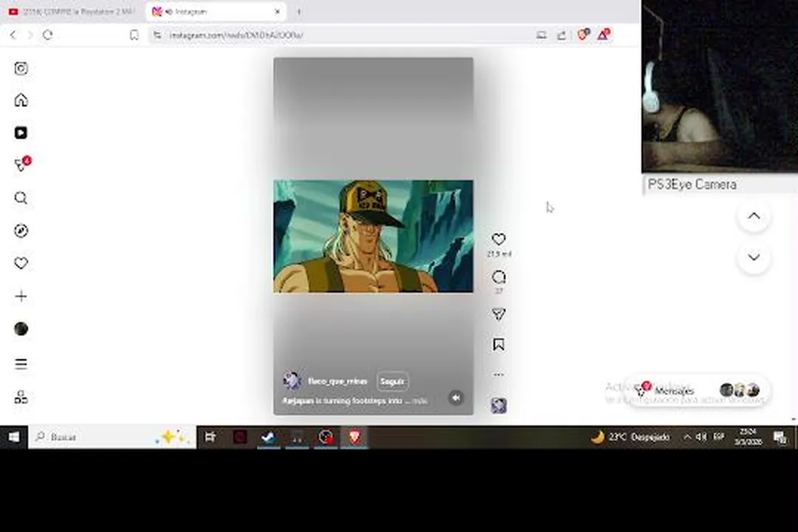Select the Instagram browser tab
This screenshot has height=532, width=798.
coord(215,12)
